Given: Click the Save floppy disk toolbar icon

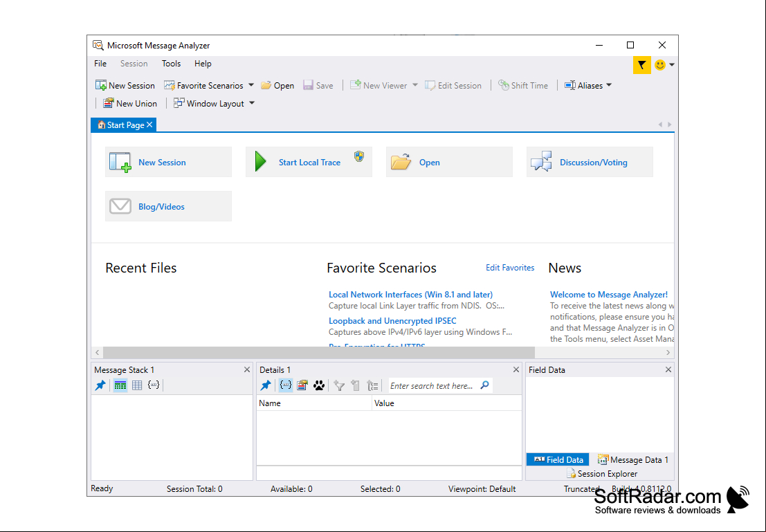Looking at the screenshot, I should [308, 86].
